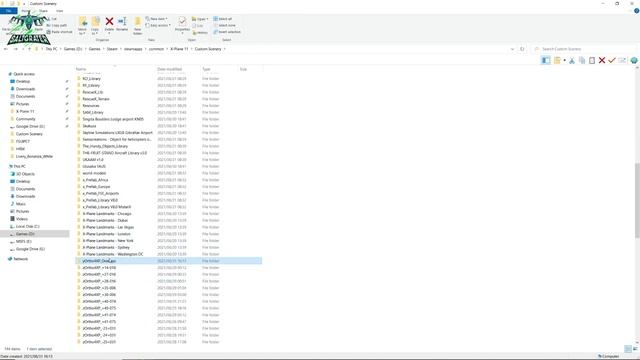Click the Search Custom Scenery field
Image resolution: width=640 pixels, height=360 pixels.
(585, 49)
